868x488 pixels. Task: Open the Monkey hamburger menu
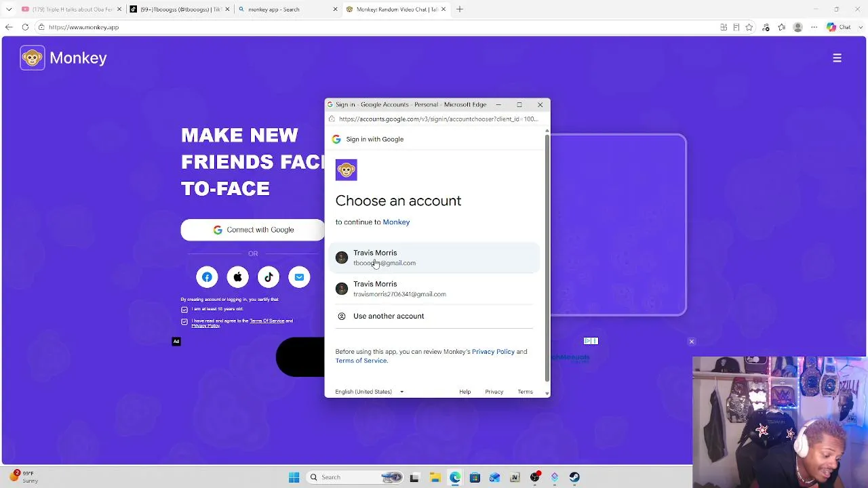(837, 58)
